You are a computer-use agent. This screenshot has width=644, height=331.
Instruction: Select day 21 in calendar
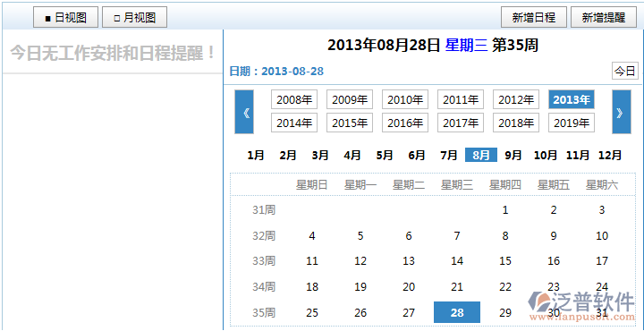(457, 287)
